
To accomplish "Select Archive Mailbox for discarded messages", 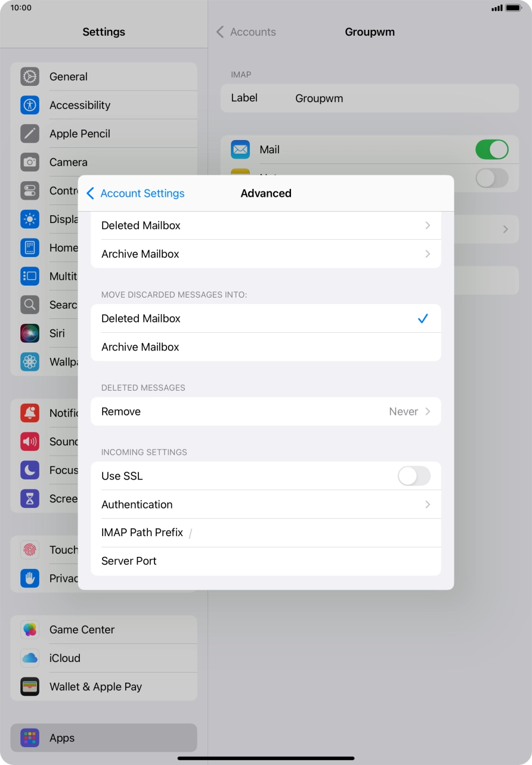I will pyautogui.click(x=266, y=346).
